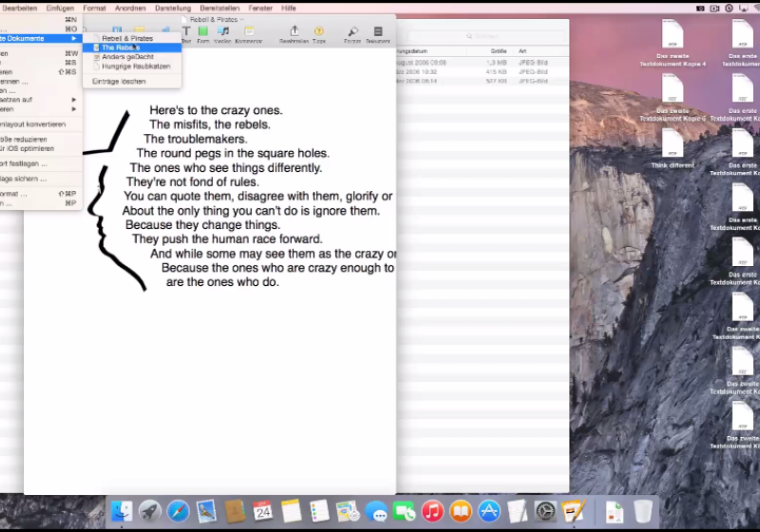Add a comment with the Kommentar icon
The width and height of the screenshot is (760, 532).
click(249, 33)
